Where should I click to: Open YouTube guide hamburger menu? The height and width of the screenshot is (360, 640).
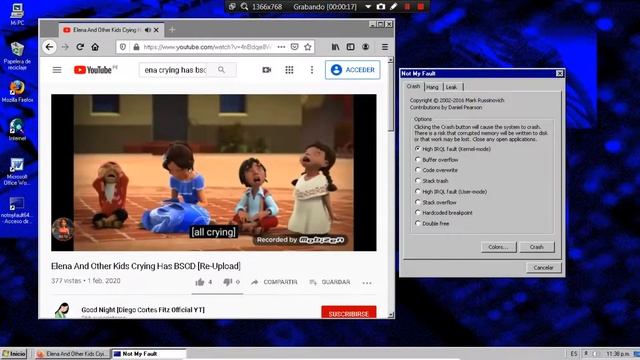[57, 70]
